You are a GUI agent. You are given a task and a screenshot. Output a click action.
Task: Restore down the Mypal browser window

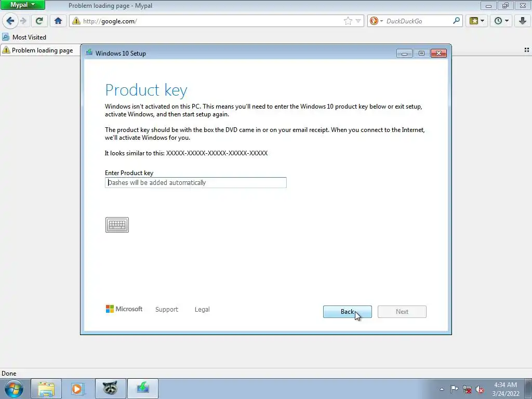[x=506, y=6]
